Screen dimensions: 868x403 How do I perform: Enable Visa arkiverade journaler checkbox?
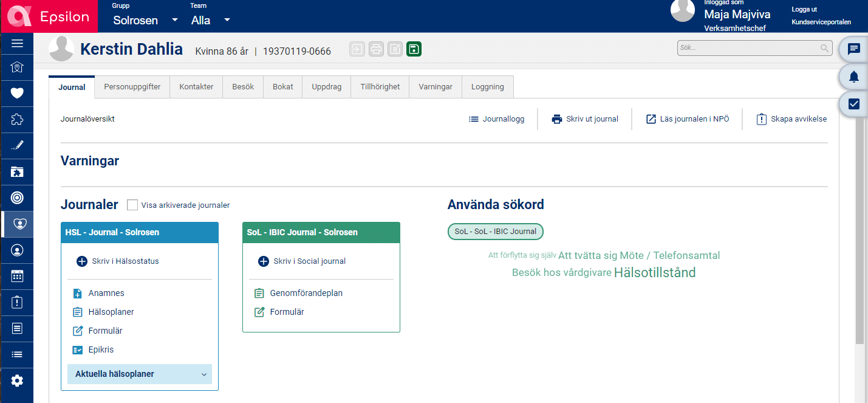(132, 205)
